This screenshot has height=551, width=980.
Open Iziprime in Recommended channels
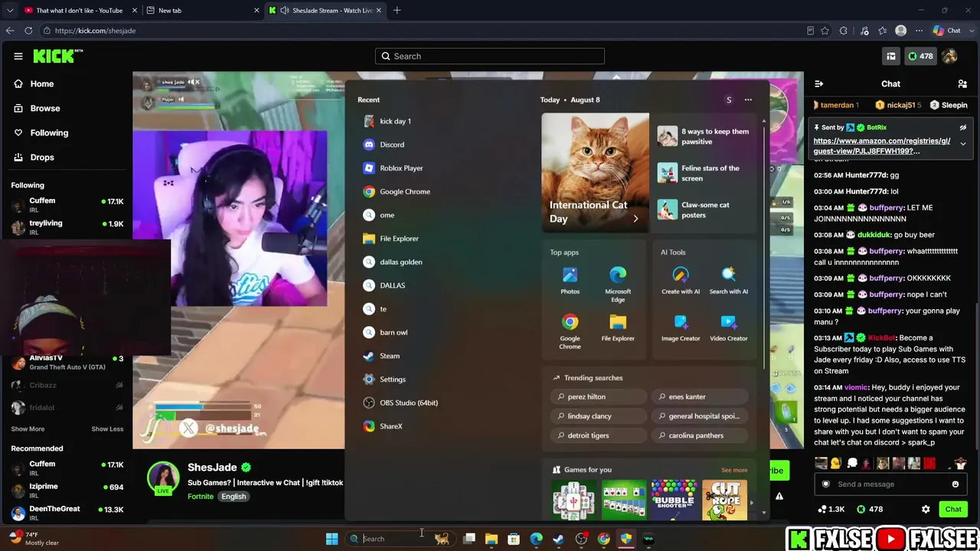click(x=67, y=490)
